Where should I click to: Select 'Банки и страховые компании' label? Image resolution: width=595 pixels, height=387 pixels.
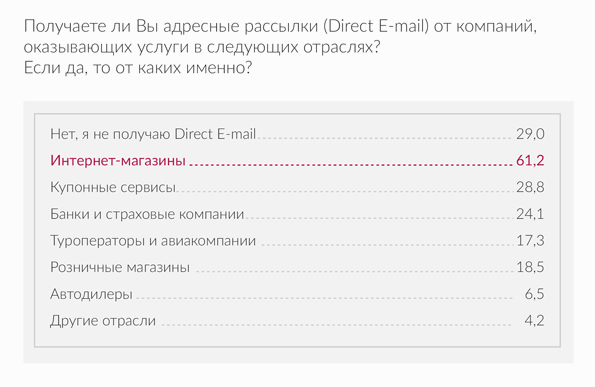[147, 214]
